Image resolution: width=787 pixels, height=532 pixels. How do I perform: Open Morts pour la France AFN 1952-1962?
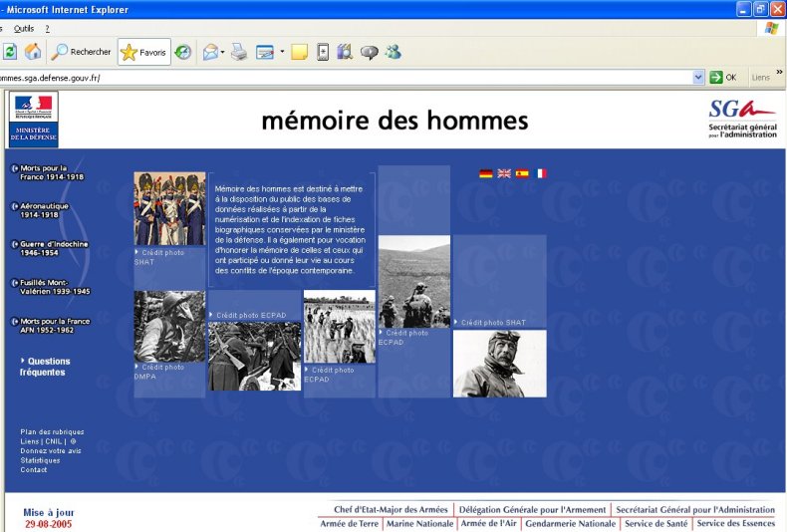[51, 326]
